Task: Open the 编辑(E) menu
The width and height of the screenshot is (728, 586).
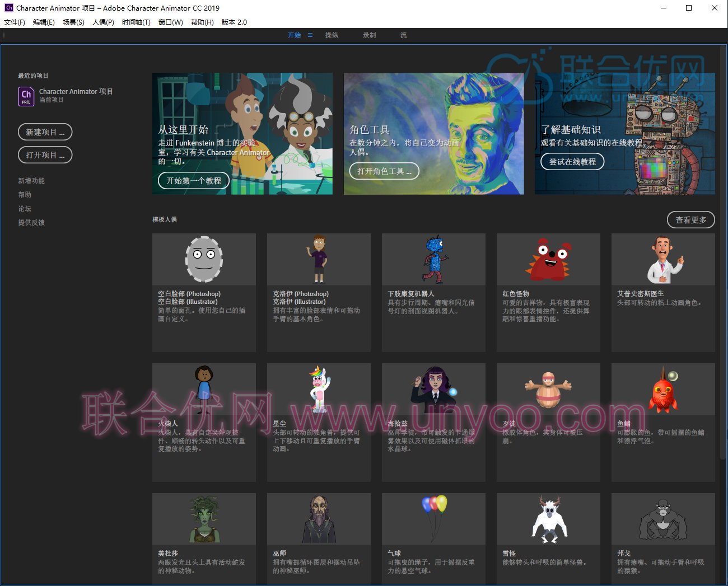Action: point(44,22)
